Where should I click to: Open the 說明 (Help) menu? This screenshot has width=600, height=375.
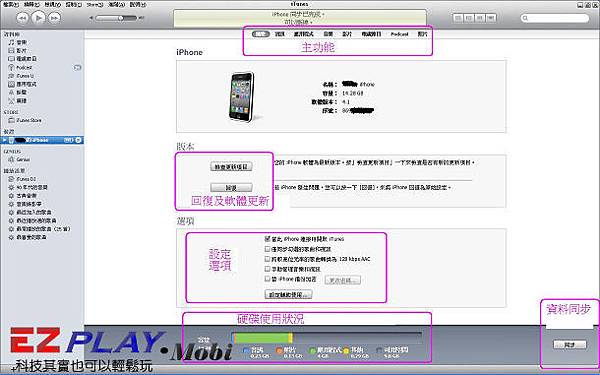(x=137, y=5)
